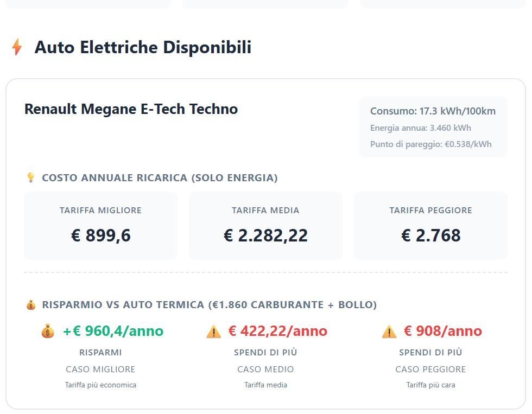Viewport: 532px width, 414px height.
Task: Select the Tariffa Media cost card
Action: point(265,225)
